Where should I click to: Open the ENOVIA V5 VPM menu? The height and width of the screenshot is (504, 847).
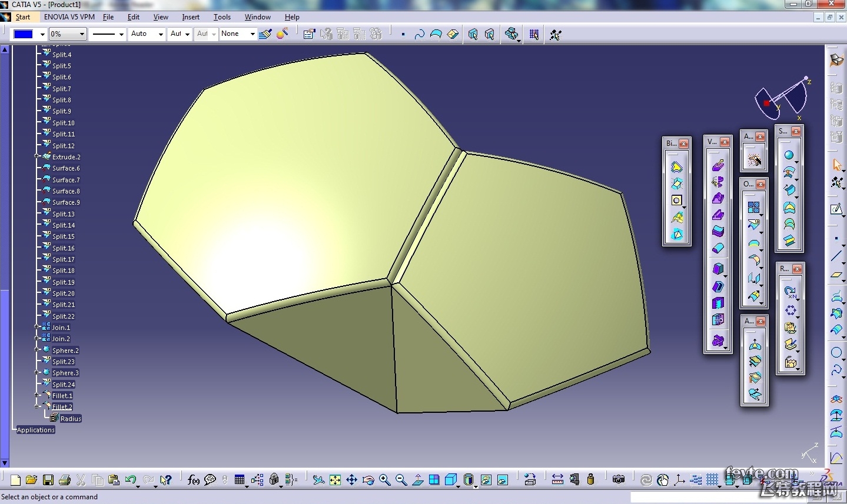[x=69, y=17]
